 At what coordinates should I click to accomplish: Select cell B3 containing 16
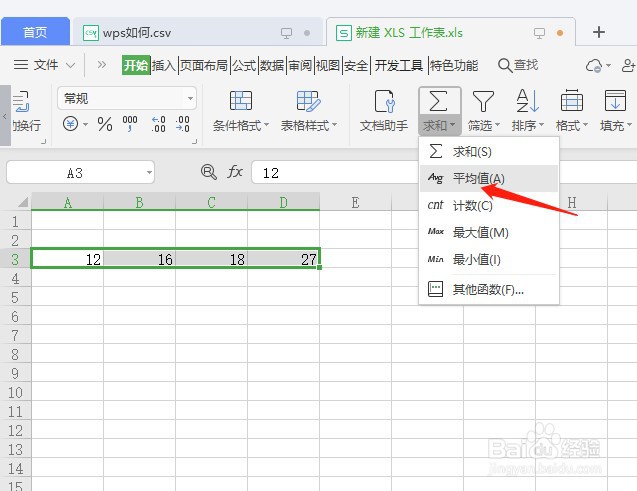click(139, 259)
